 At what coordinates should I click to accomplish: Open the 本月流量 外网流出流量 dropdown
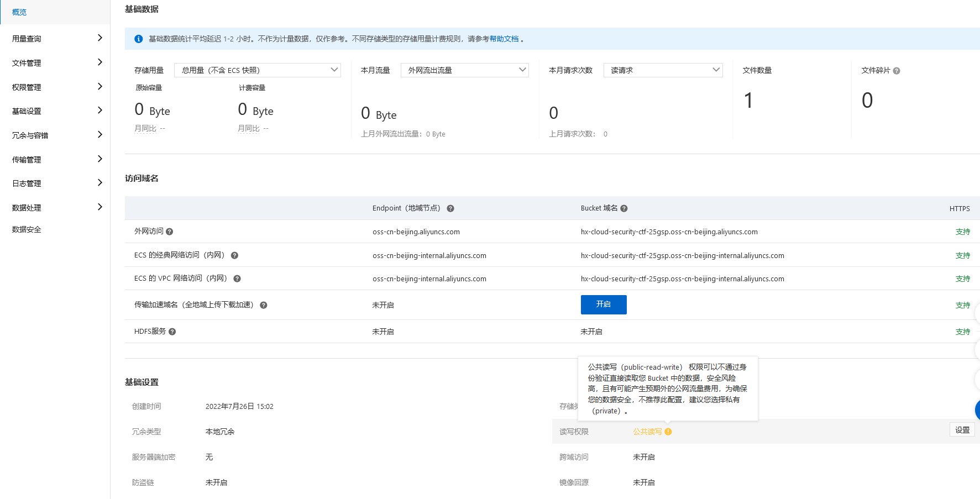(x=465, y=70)
